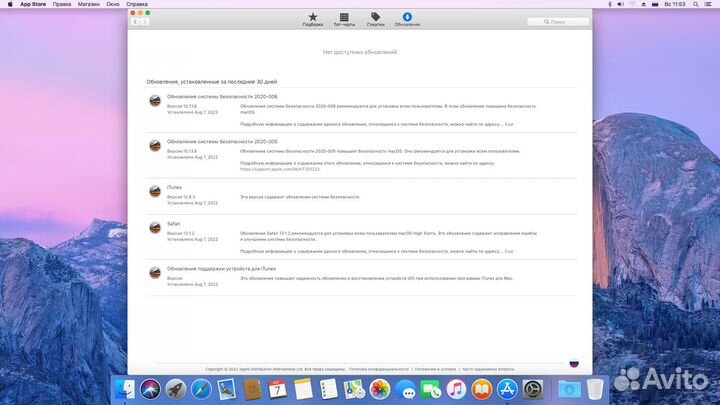Open Spotlight search in menu bar
Viewport: 720px width, 405px height.
tap(696, 4)
